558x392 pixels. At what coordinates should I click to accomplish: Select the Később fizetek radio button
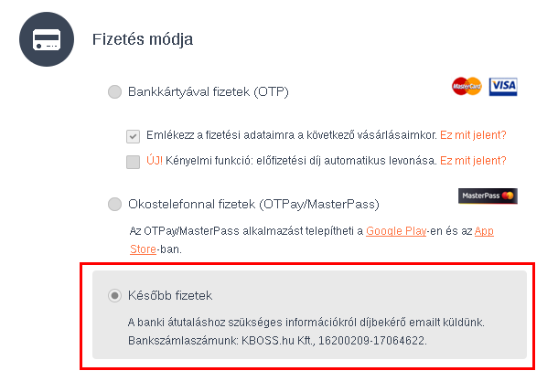click(114, 295)
